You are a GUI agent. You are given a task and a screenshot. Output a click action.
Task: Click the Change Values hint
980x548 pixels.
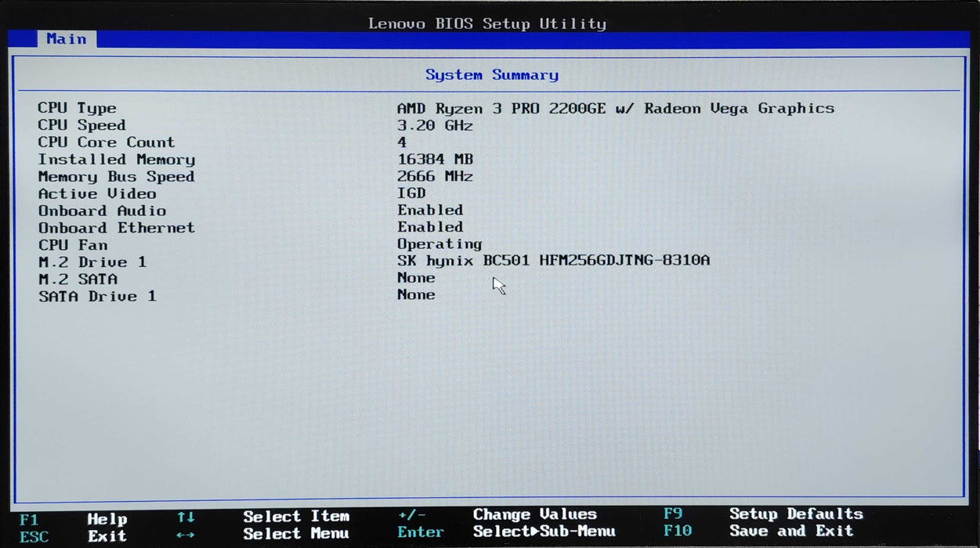coord(535,515)
